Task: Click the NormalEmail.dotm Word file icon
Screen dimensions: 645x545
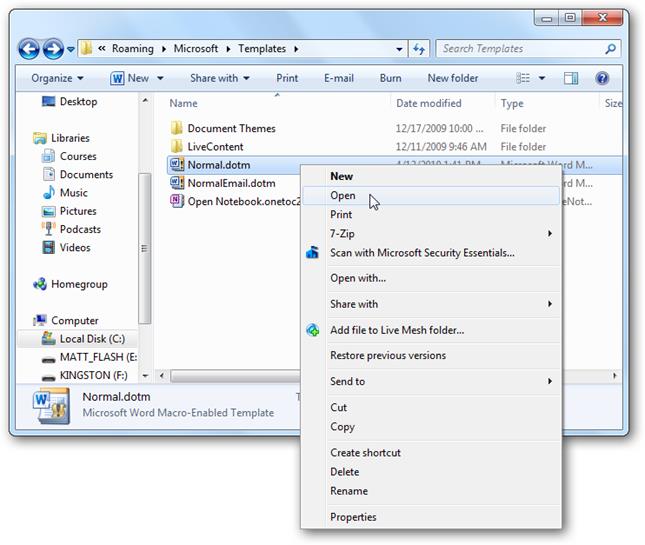Action: click(177, 183)
